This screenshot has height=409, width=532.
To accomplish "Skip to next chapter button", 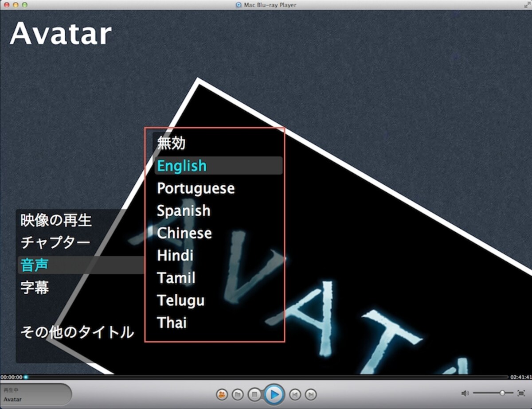I will [x=311, y=394].
